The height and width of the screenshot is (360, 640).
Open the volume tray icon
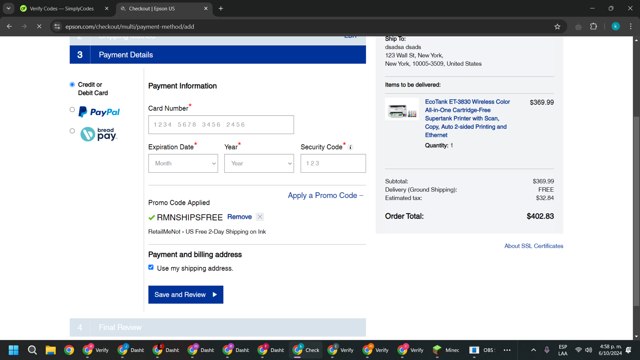tap(589, 350)
